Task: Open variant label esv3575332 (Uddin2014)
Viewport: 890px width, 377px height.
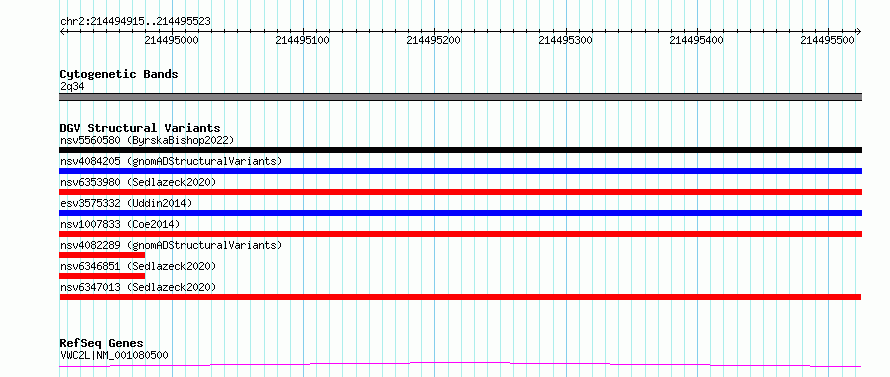Action: (126, 203)
